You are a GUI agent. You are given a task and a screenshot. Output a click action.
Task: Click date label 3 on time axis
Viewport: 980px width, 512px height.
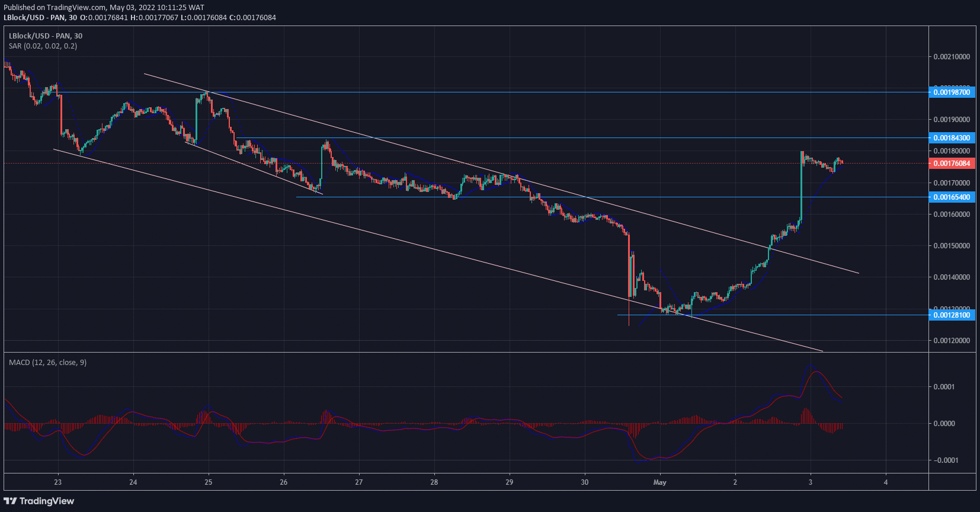(x=811, y=482)
